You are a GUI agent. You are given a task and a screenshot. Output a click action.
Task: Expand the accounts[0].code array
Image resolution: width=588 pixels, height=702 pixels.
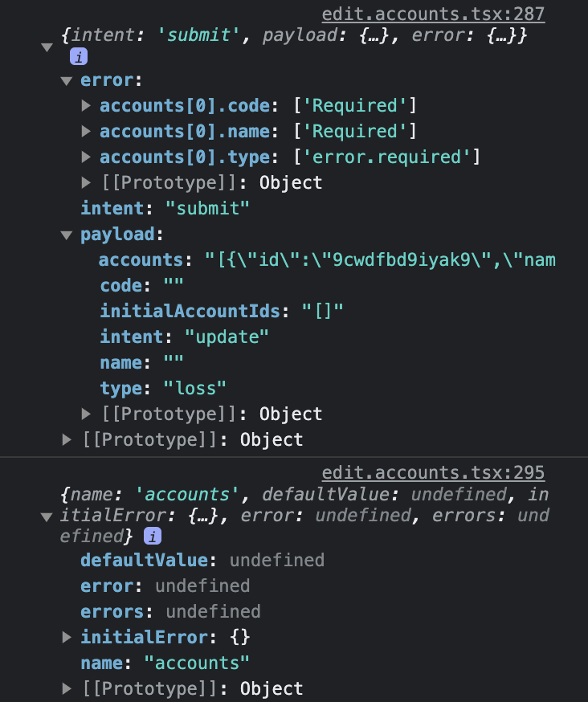pyautogui.click(x=87, y=105)
